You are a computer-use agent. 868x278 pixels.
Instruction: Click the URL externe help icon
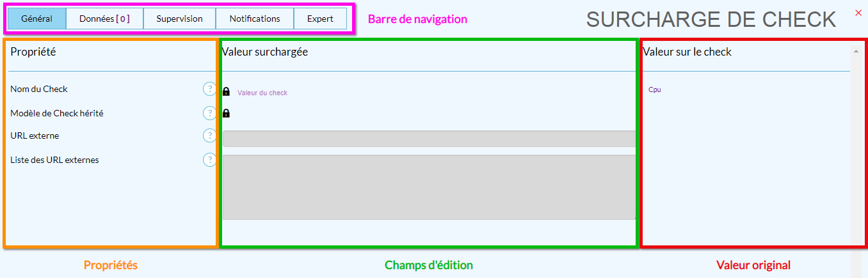(209, 135)
